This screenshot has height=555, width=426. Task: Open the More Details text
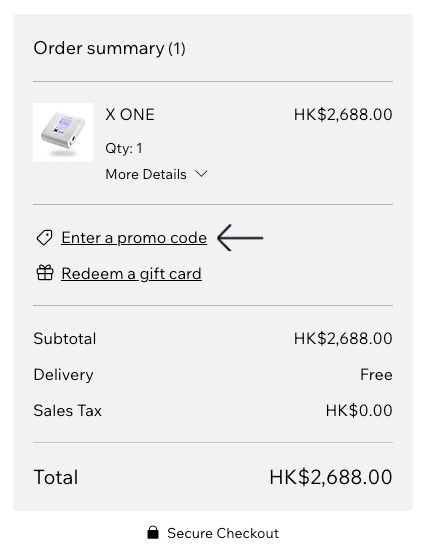pyautogui.click(x=146, y=174)
